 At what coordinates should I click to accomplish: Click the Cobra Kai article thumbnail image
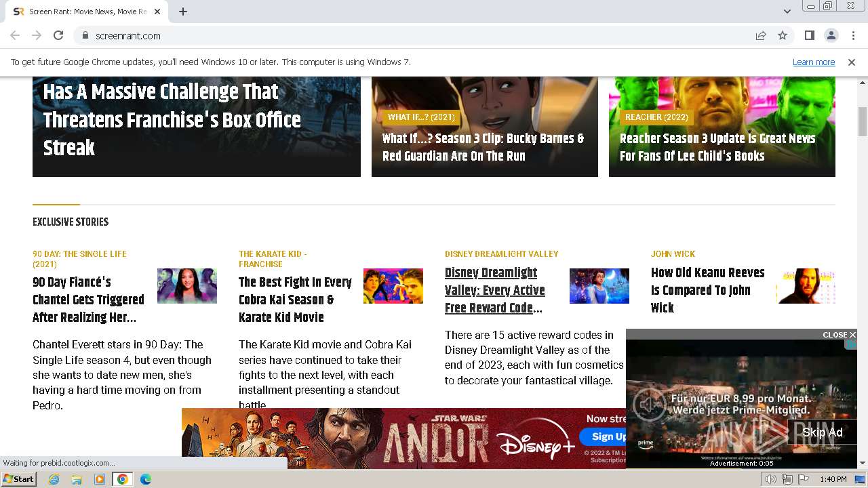click(393, 286)
